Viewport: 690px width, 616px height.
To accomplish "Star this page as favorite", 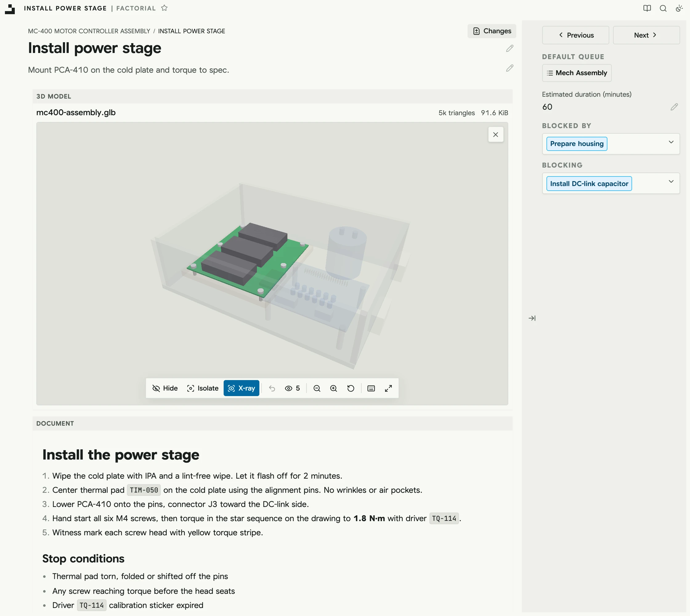I will coord(164,8).
